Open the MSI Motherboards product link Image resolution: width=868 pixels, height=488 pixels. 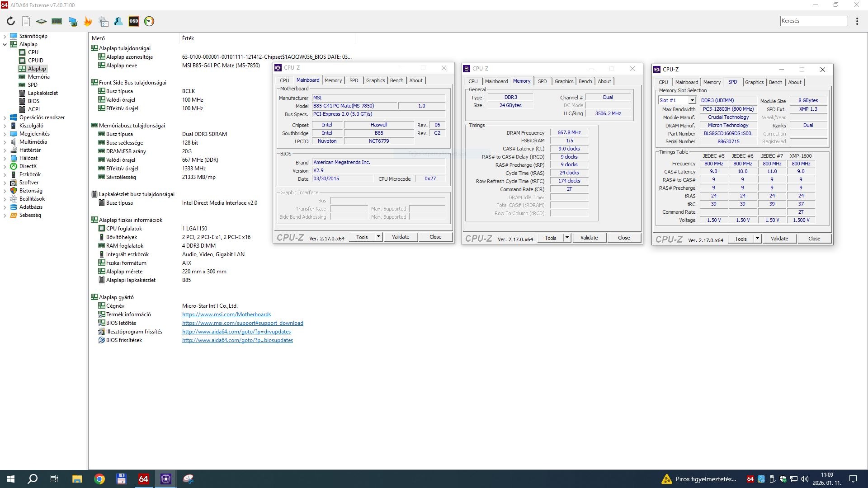click(x=226, y=314)
